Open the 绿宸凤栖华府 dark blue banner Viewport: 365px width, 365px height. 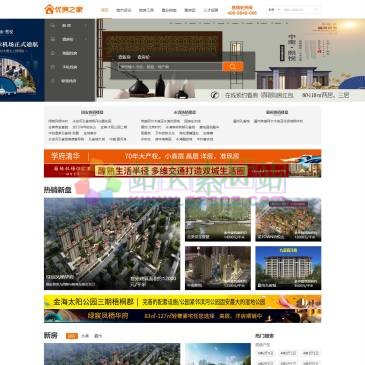point(183,316)
